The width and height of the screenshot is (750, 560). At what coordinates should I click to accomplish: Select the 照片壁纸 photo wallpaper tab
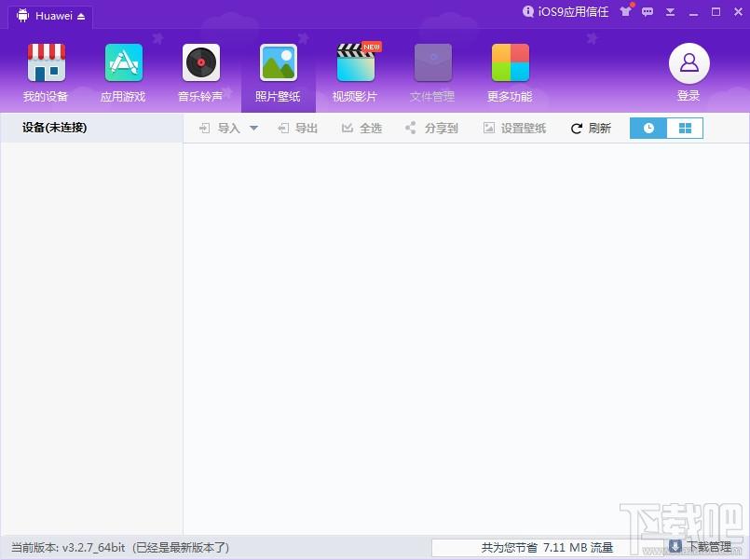(278, 73)
